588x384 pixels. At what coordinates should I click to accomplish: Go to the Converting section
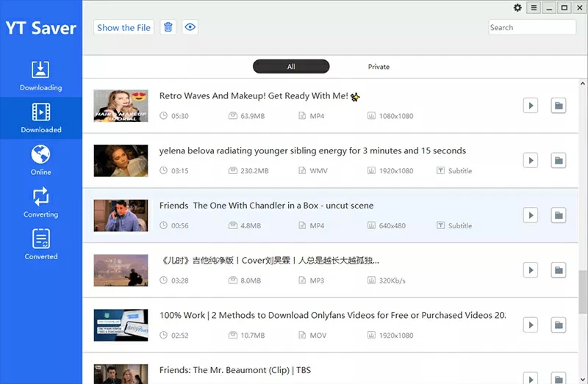(x=40, y=203)
